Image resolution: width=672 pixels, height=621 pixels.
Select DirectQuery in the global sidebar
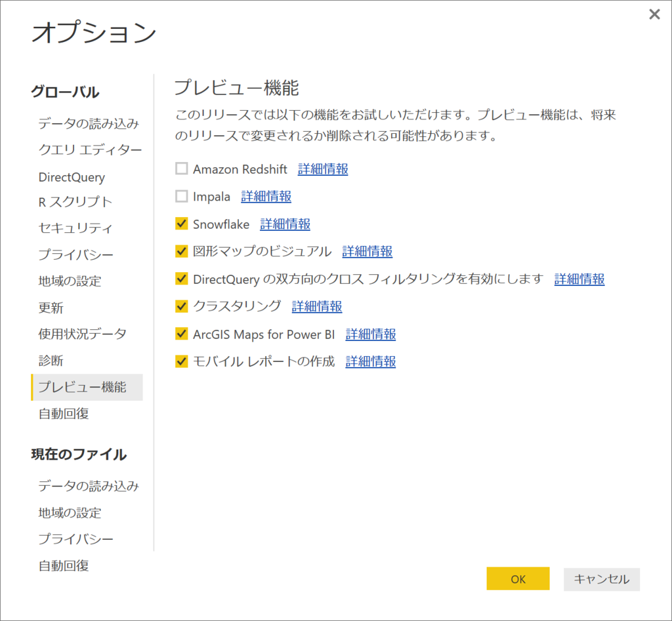point(72,177)
